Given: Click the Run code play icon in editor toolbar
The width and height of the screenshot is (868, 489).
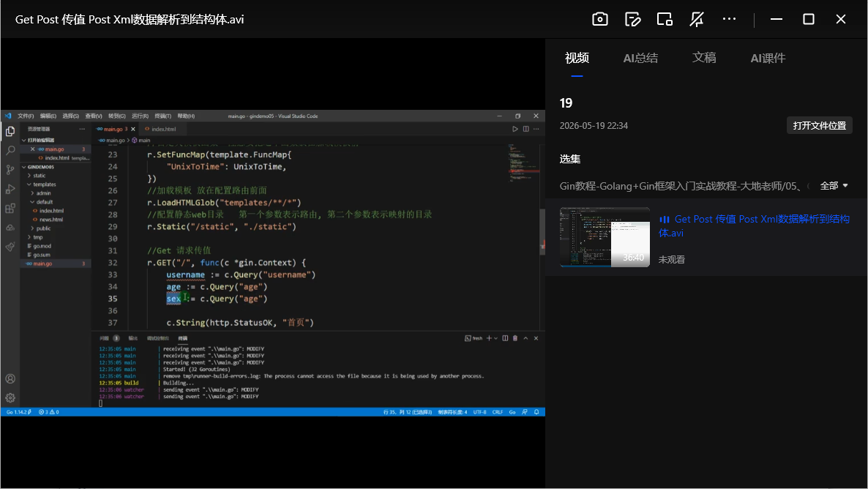Looking at the screenshot, I should tap(515, 129).
